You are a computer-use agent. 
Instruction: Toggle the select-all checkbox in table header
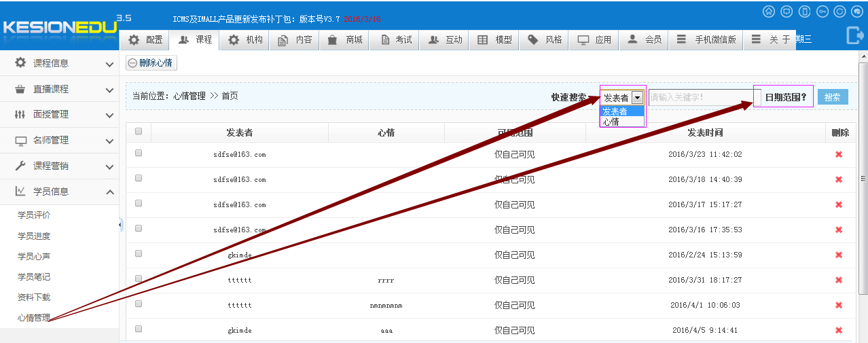[x=139, y=132]
